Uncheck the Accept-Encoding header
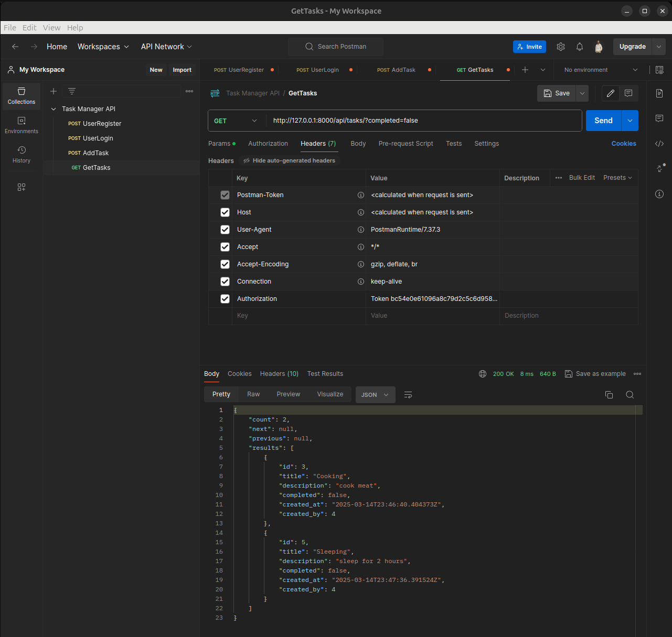This screenshot has width=672, height=637. click(225, 264)
